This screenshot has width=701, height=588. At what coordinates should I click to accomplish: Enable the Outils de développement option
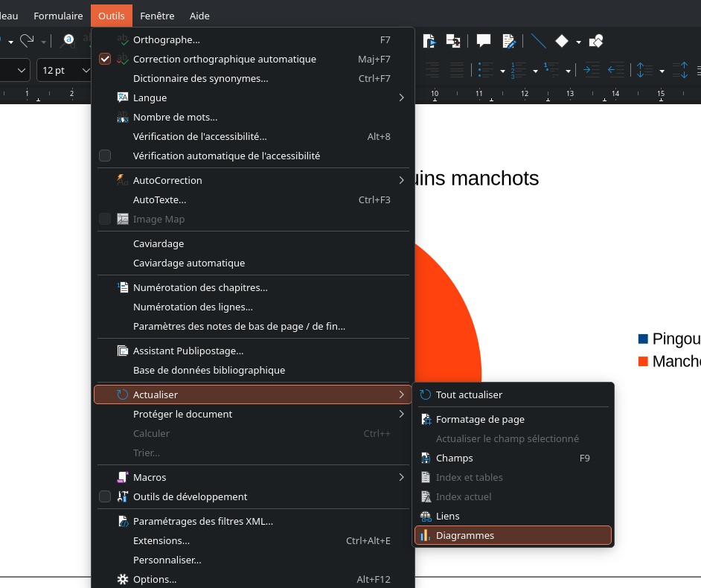click(x=105, y=496)
